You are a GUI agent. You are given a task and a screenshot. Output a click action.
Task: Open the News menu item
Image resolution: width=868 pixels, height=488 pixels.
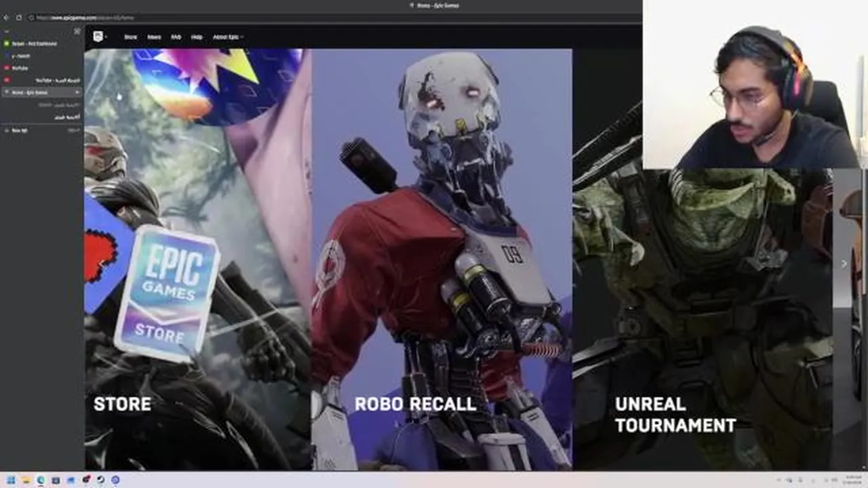tap(154, 37)
